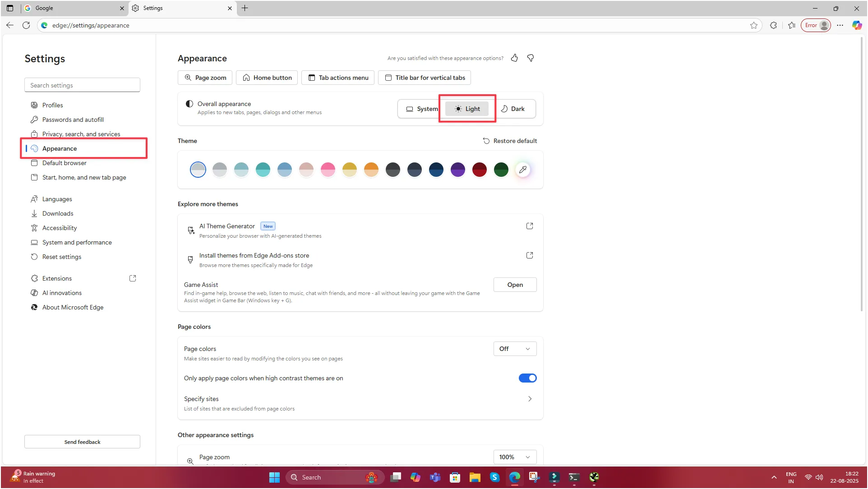The height and width of the screenshot is (489, 868).
Task: Click the Search settings input field
Action: coord(82,85)
